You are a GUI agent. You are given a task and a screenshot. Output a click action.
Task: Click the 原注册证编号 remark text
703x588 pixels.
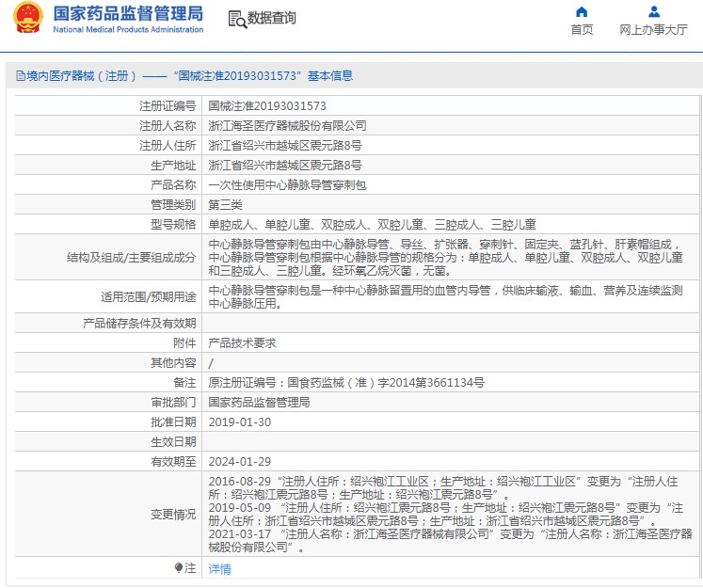(346, 383)
